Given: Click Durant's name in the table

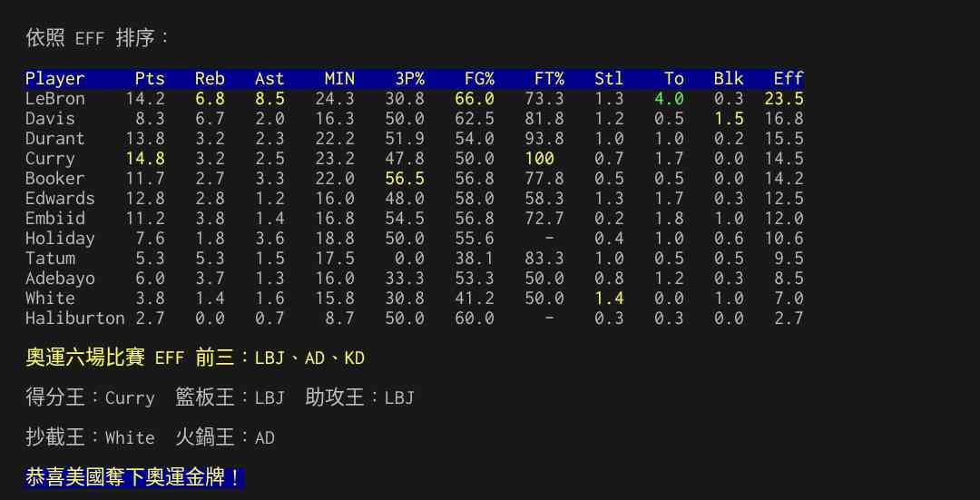Looking at the screenshot, I should [x=54, y=139].
